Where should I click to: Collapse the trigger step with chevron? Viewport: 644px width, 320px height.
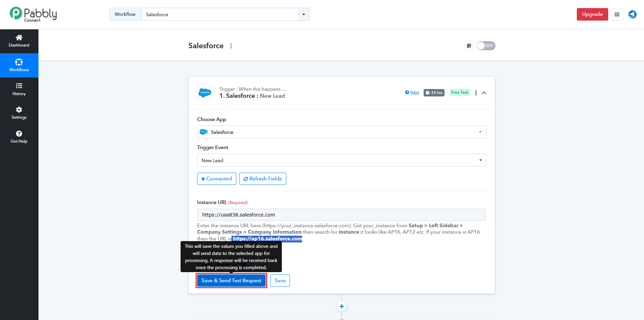pyautogui.click(x=484, y=93)
